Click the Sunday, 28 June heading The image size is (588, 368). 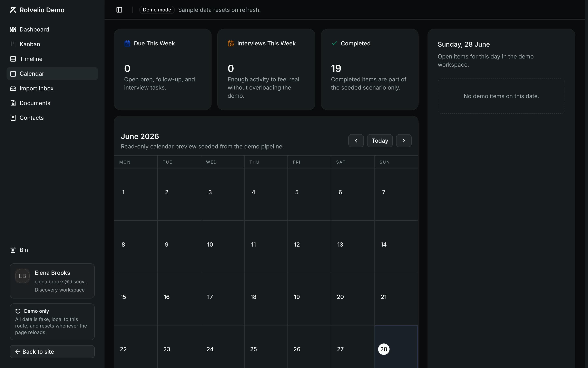(x=464, y=44)
